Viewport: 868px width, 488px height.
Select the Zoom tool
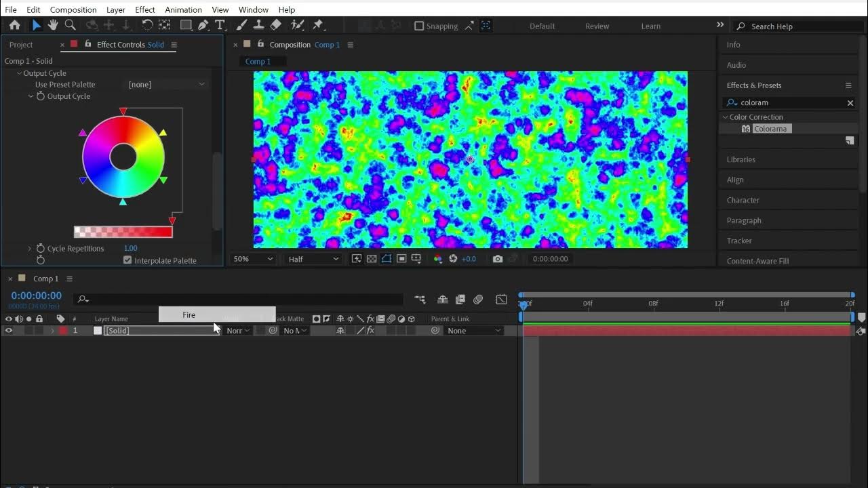(x=70, y=26)
